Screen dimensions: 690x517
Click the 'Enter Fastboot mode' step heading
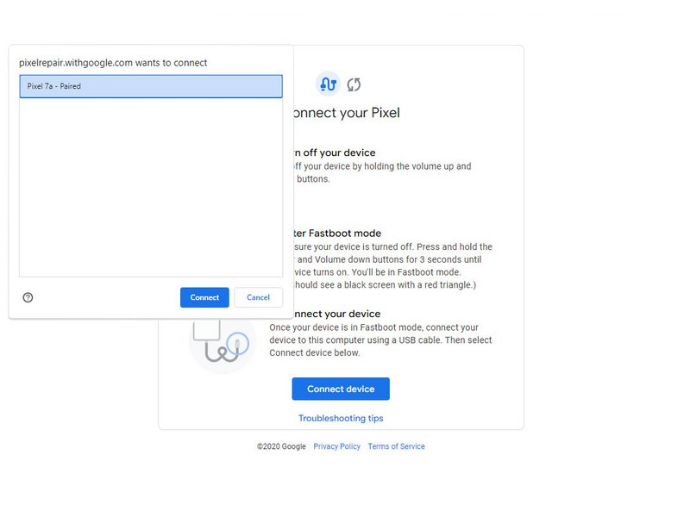pos(336,233)
